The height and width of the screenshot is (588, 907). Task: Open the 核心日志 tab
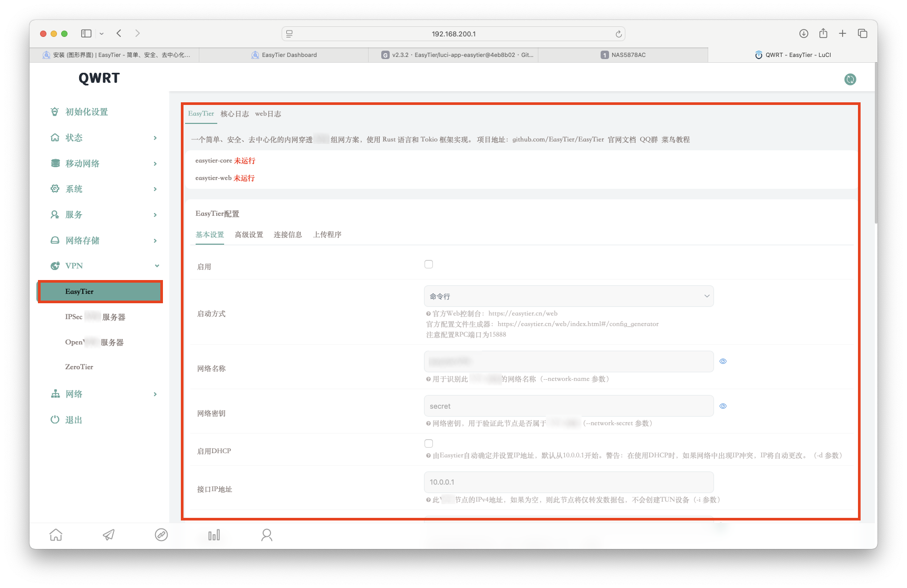(235, 114)
